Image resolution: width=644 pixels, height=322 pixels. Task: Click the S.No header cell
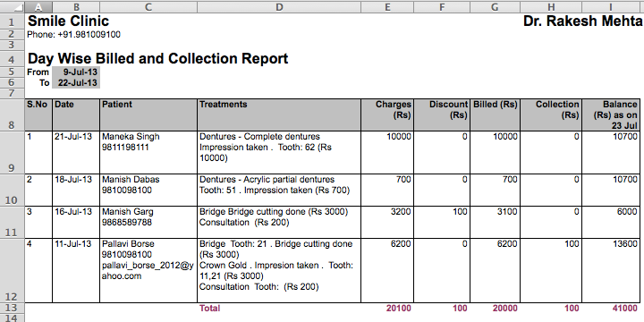point(38,115)
